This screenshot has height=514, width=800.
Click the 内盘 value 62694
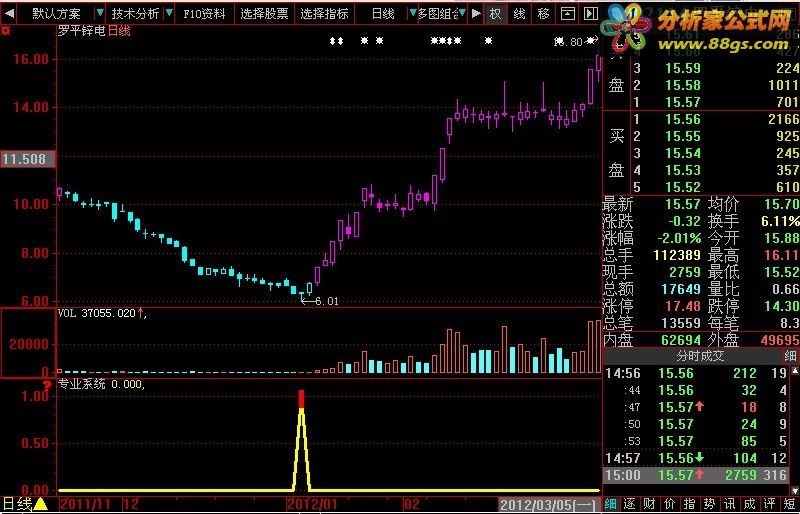pos(681,340)
